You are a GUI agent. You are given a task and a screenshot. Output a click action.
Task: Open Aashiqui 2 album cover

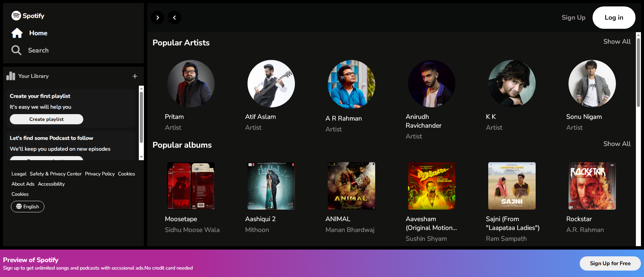click(x=271, y=186)
